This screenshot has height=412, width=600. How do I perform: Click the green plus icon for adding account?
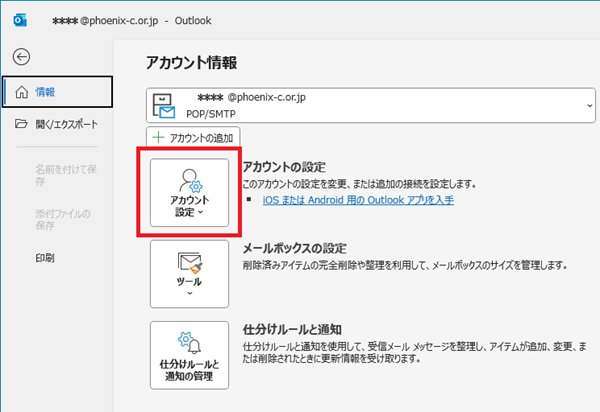click(159, 137)
